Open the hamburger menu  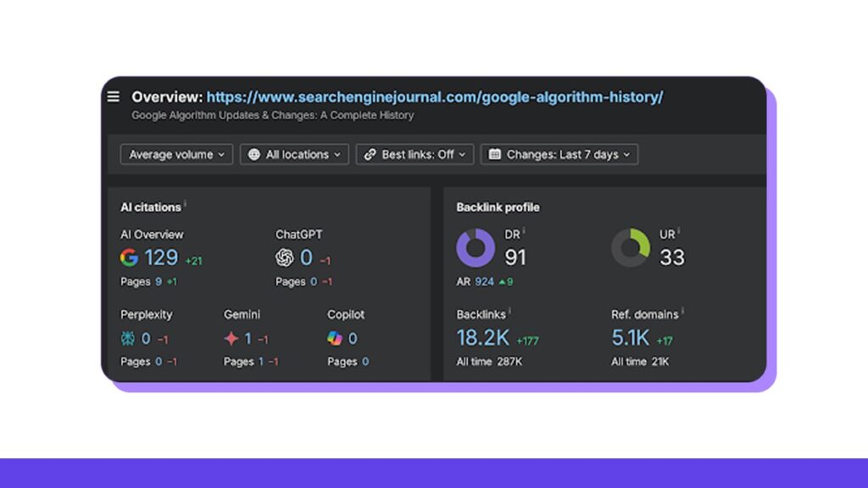(114, 97)
